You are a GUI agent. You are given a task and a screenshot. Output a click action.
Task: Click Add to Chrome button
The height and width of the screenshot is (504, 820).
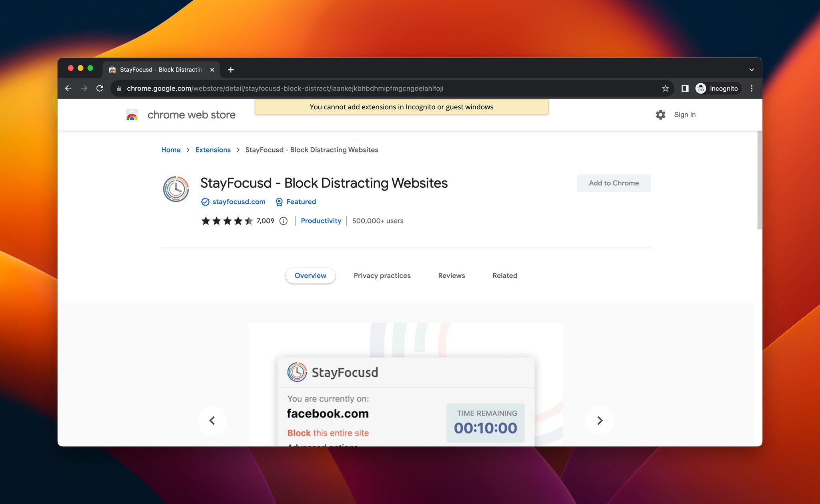click(614, 183)
